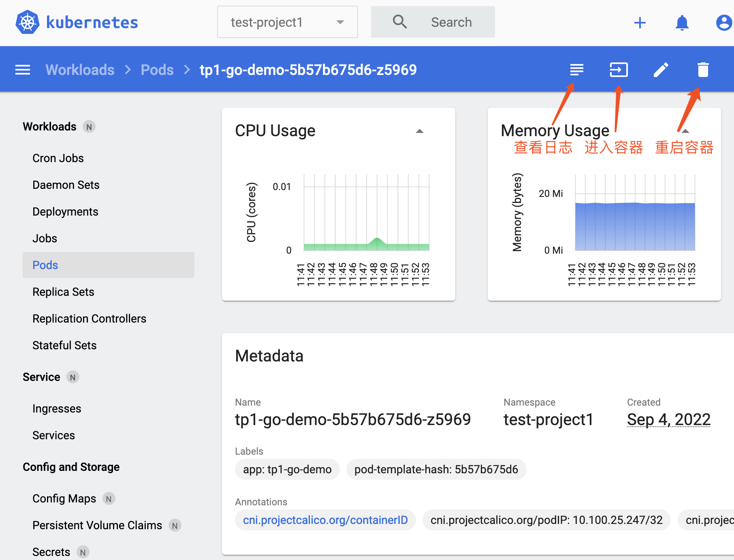The height and width of the screenshot is (560, 734).
Task: Open Pods from the breadcrumb trail
Action: coord(157,69)
